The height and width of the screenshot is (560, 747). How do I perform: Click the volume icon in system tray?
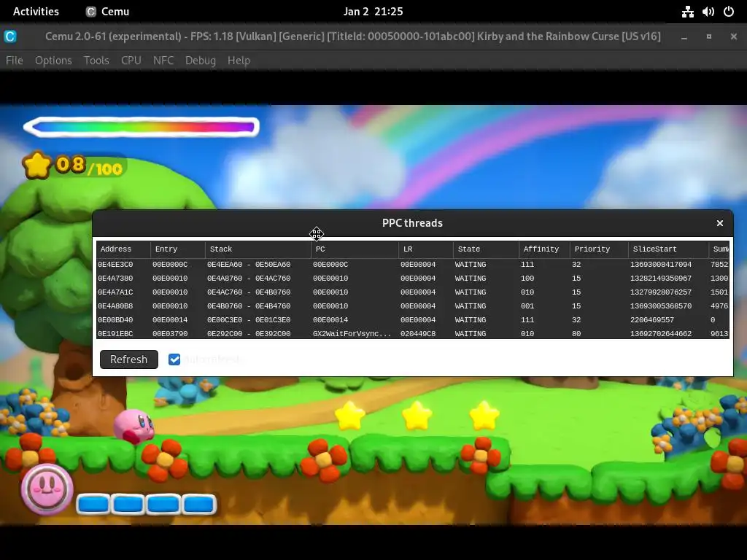[x=708, y=12]
